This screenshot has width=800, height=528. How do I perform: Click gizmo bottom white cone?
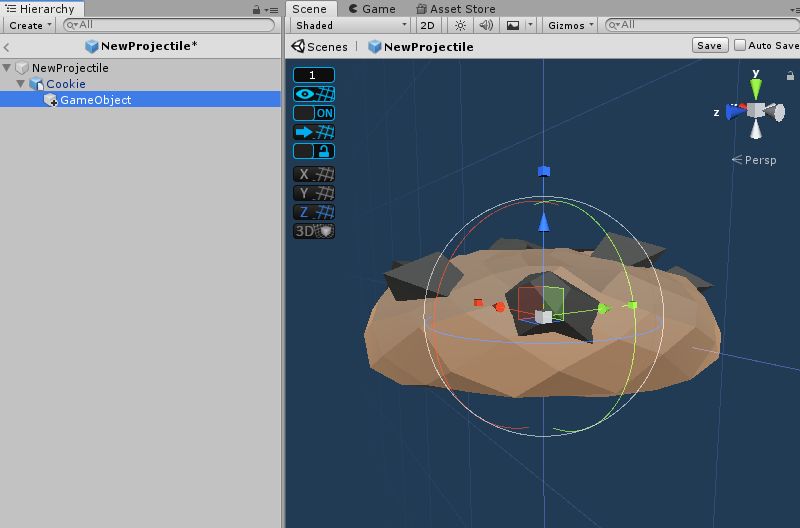[x=756, y=129]
